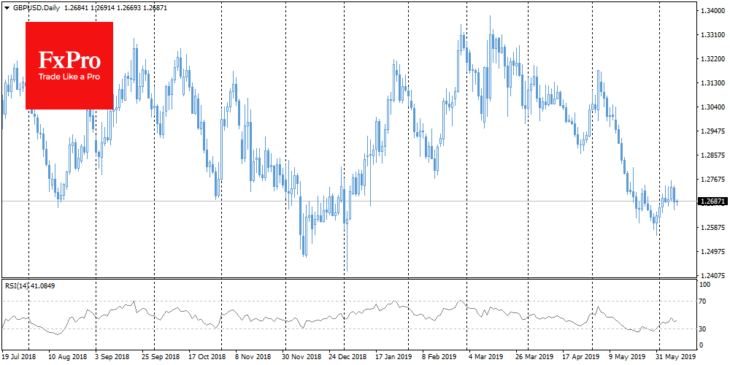The width and height of the screenshot is (730, 365).
Task: Click the current price label 1.26871
Action: pos(712,201)
